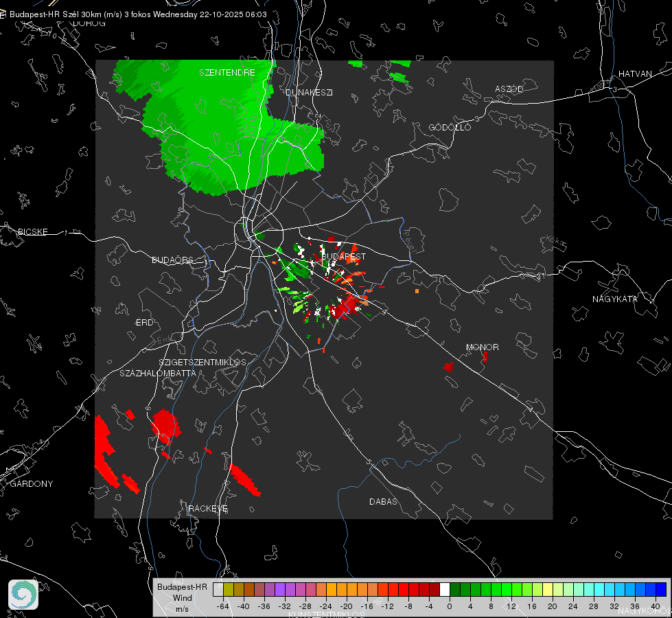The height and width of the screenshot is (618, 672).
Task: Click the SZÁZHALOMBATTA label
Action: pos(158,373)
